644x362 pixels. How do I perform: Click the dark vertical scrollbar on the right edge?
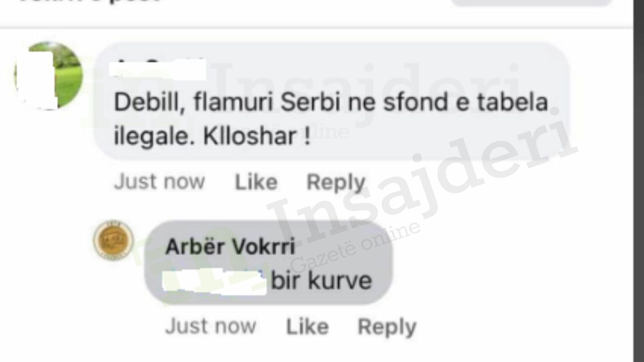point(639,181)
